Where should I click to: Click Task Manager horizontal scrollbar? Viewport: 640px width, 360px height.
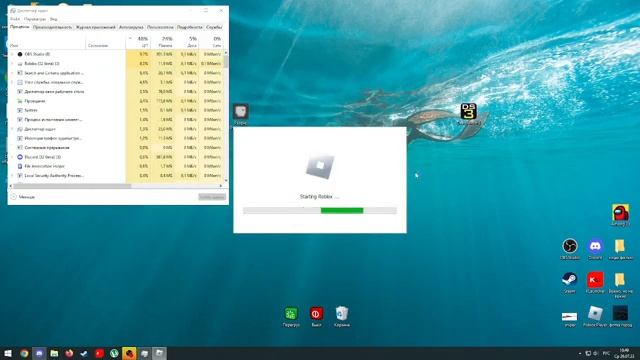pos(72,186)
